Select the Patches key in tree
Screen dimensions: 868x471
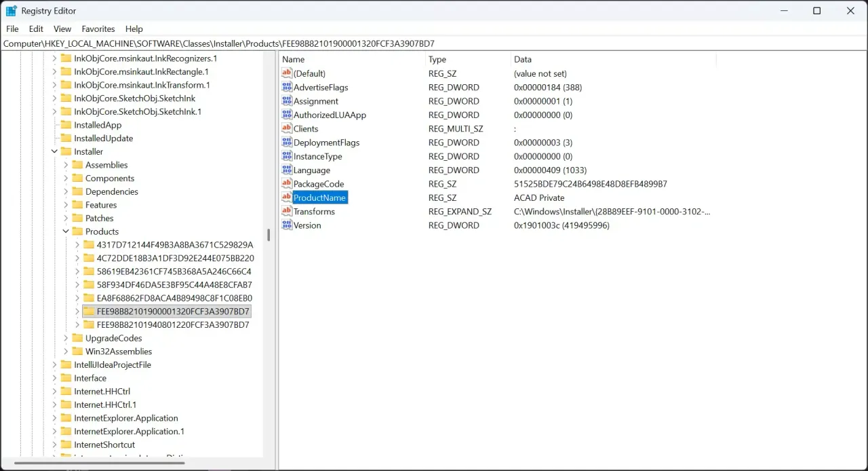(x=99, y=219)
